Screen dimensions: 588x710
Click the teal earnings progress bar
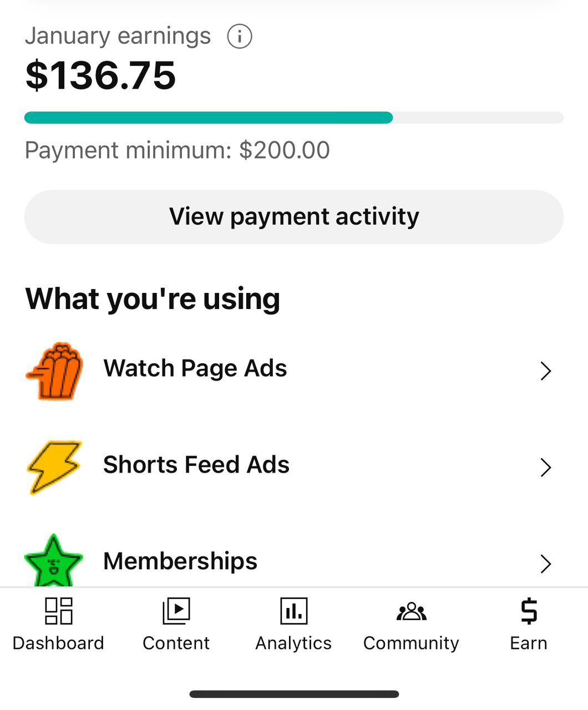pos(209,118)
